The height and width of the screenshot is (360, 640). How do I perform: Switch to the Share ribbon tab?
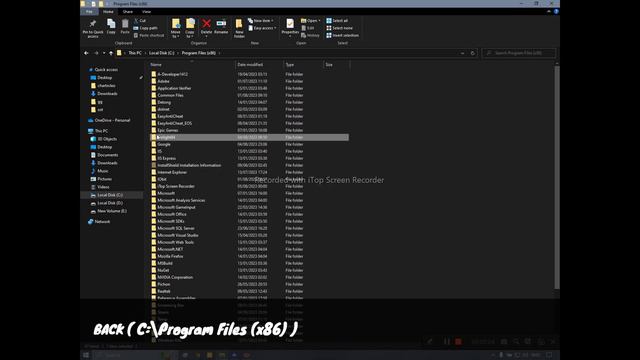(127, 12)
